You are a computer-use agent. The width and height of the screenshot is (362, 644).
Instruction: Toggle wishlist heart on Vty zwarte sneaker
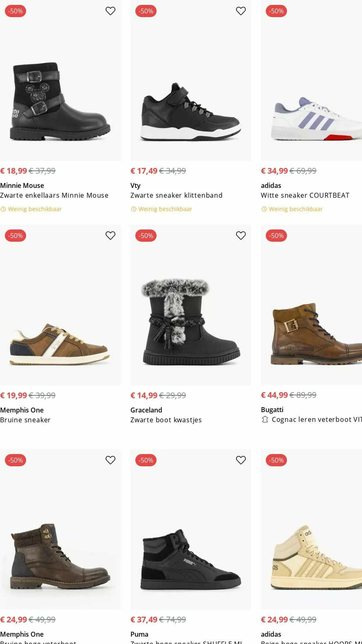pos(241,11)
